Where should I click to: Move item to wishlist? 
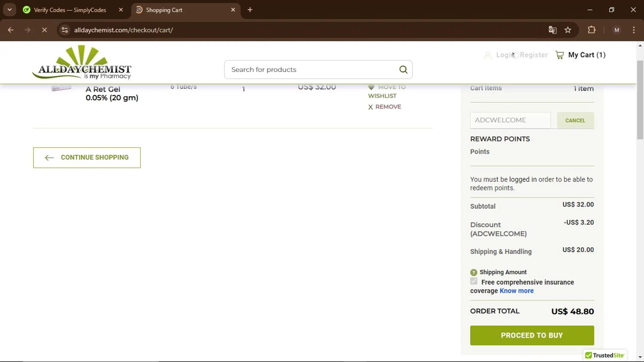386,91
